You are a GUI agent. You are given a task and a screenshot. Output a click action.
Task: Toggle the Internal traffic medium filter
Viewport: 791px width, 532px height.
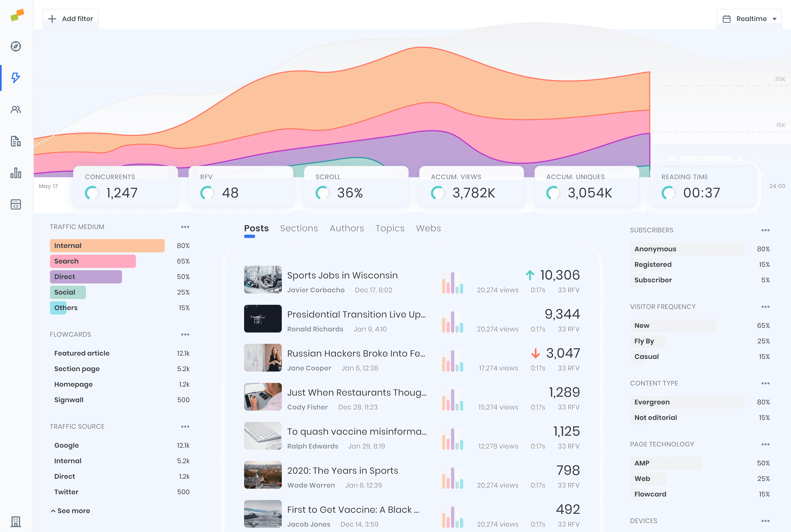pyautogui.click(x=107, y=245)
